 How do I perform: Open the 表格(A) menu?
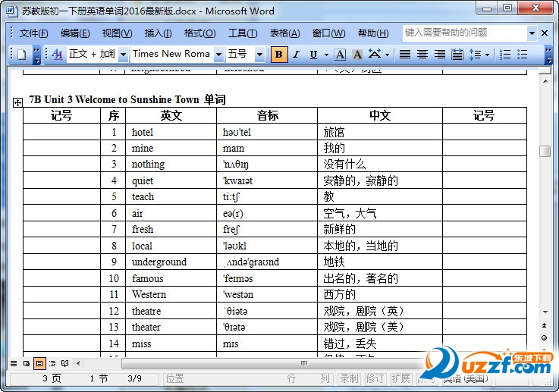284,33
